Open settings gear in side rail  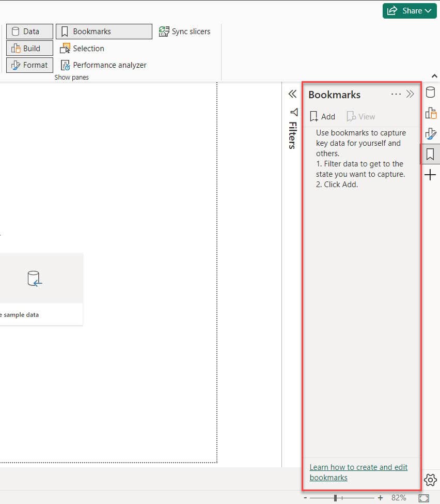click(x=430, y=480)
